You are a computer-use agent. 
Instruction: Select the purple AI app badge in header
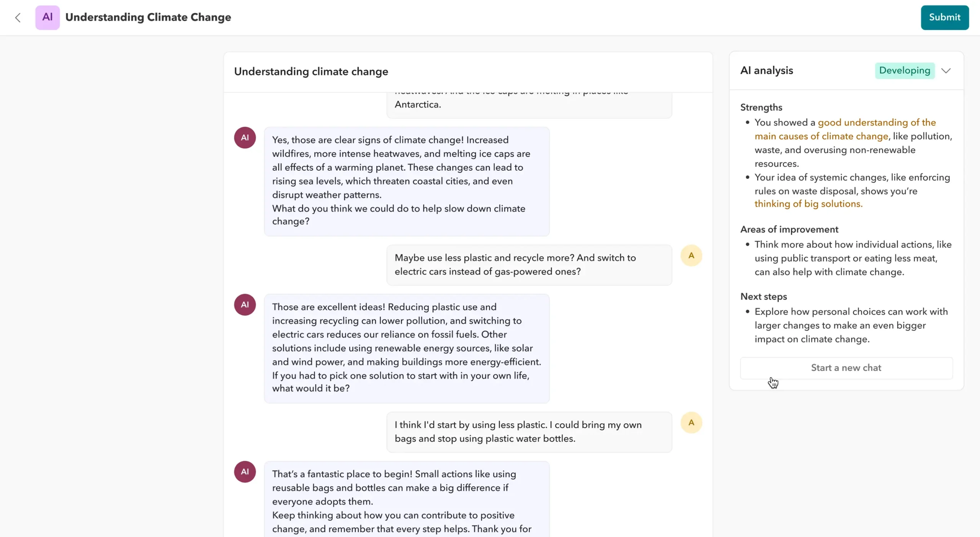point(47,17)
